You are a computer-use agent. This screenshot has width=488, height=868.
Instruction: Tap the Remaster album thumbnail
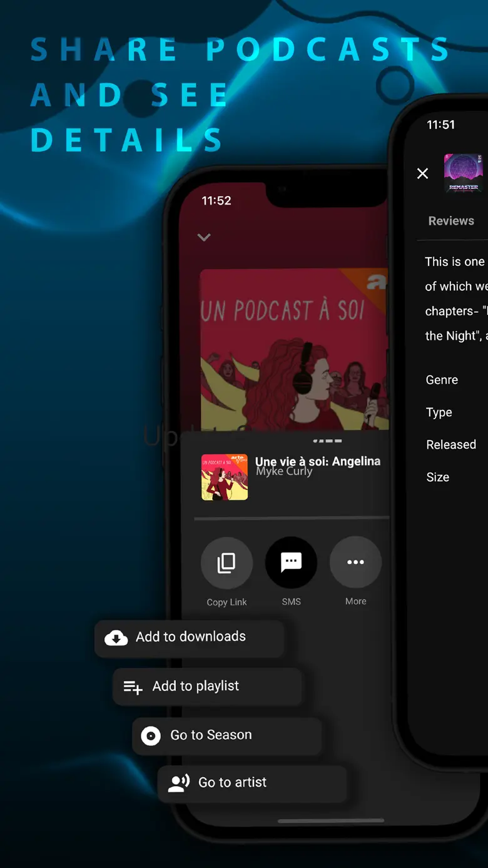tap(464, 173)
